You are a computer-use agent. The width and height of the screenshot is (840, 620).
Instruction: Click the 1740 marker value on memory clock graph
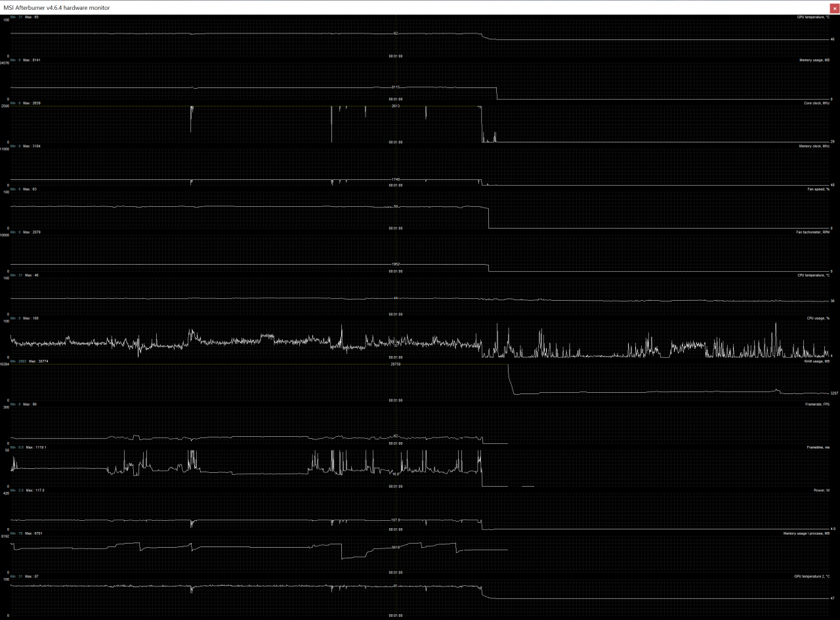(396, 179)
